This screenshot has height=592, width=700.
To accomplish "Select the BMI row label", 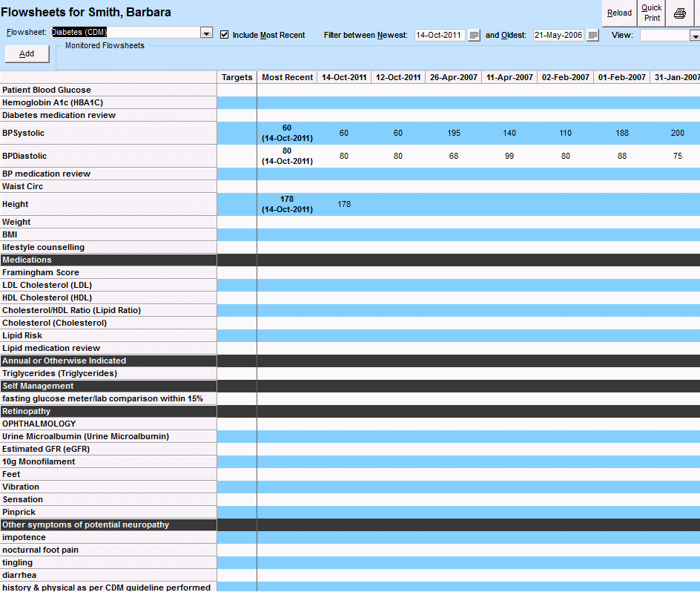I will (108, 234).
